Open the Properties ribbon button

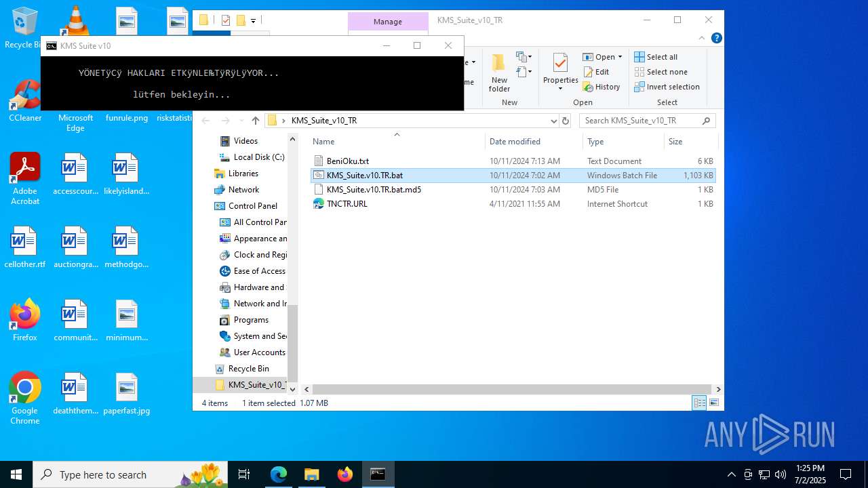(x=560, y=73)
